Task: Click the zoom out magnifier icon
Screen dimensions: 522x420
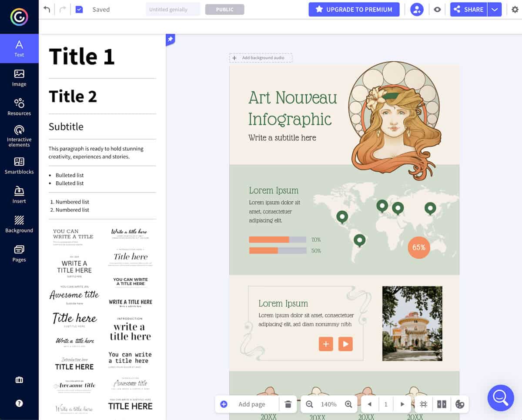Action: pyautogui.click(x=309, y=404)
